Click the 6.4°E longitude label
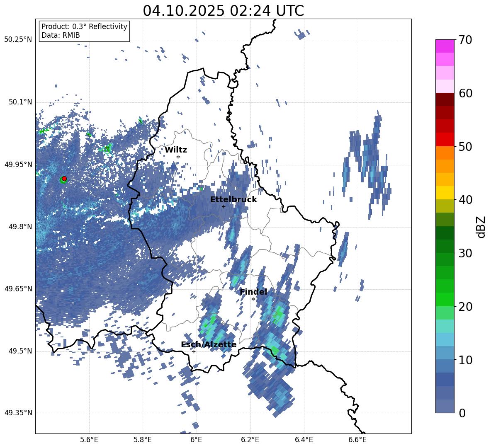This screenshot has height=448, width=491. 304,440
